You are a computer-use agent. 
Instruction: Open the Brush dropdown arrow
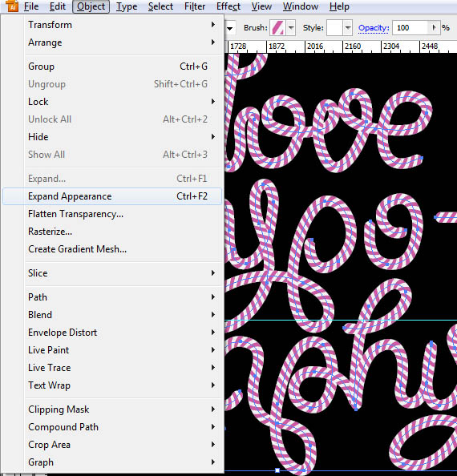point(291,28)
